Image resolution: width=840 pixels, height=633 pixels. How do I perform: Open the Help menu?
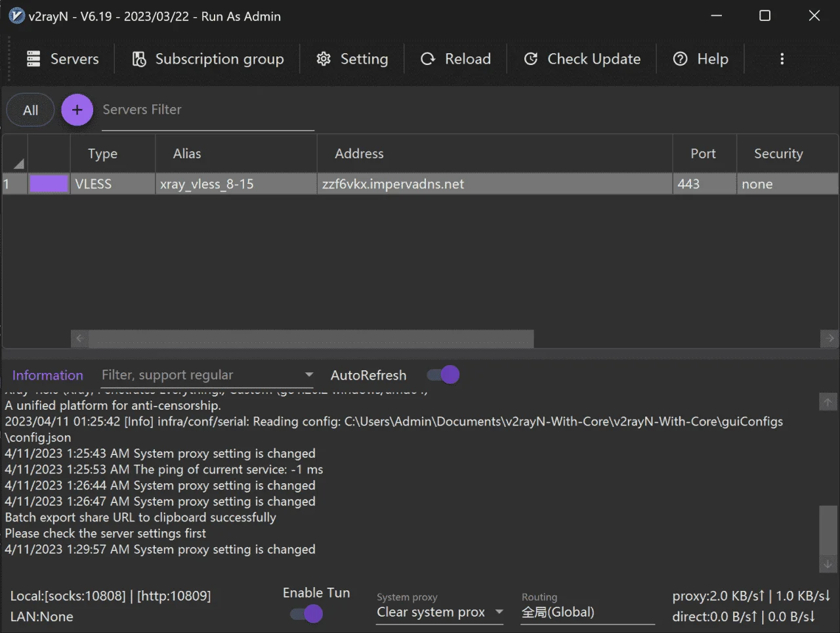tap(701, 59)
